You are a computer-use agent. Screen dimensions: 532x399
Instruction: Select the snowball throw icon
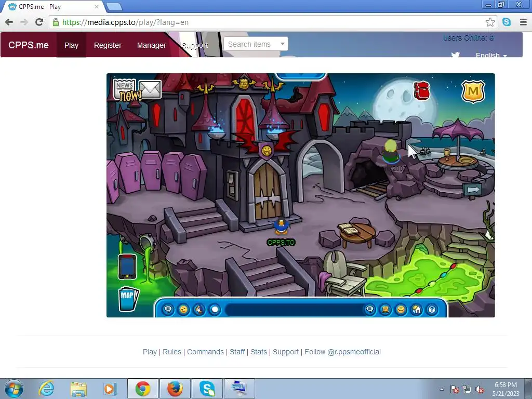coord(215,310)
